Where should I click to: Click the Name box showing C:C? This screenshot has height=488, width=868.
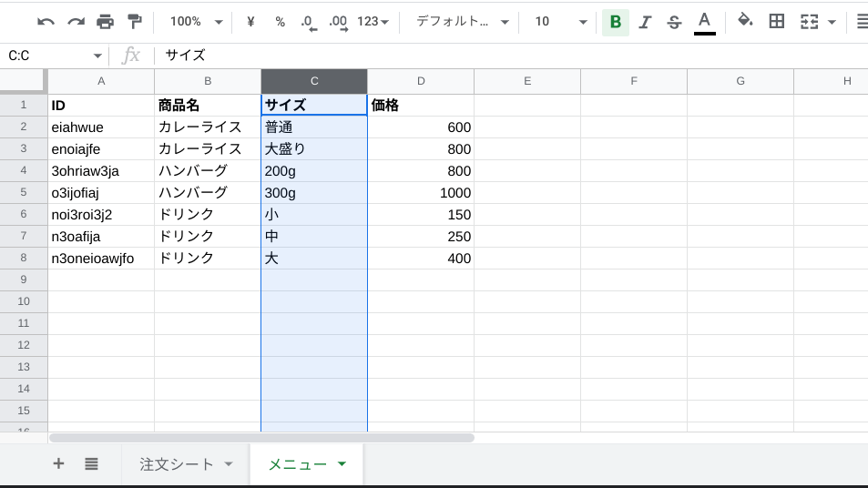tap(53, 56)
